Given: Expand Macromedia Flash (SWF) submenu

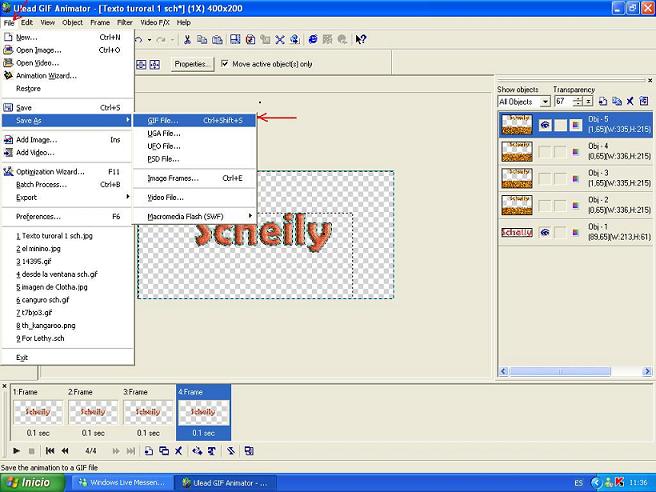Looking at the screenshot, I should coord(195,216).
